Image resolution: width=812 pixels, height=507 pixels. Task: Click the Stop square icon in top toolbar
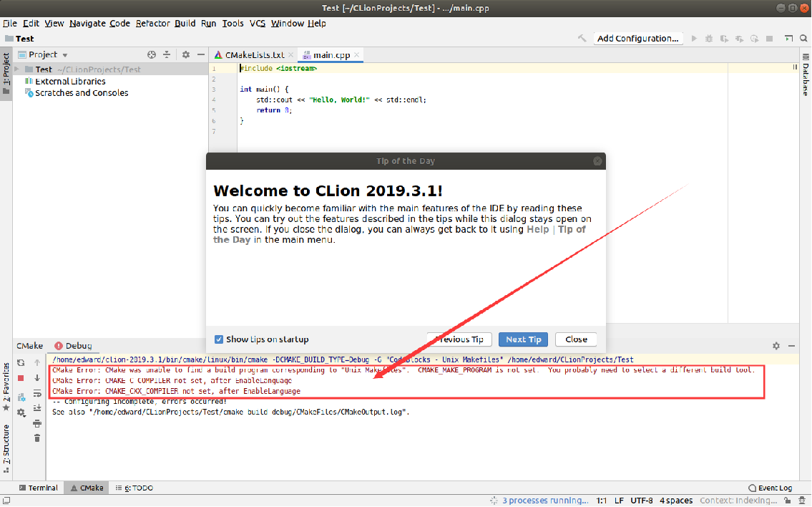click(x=770, y=39)
